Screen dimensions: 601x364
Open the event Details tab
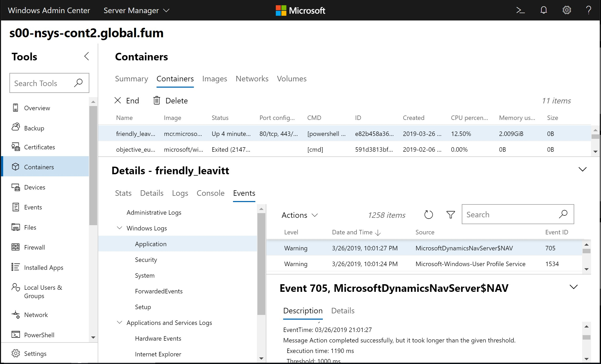(343, 311)
